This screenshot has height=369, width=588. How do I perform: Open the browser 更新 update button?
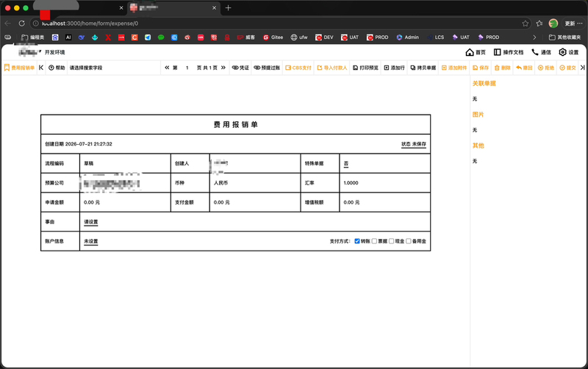coord(573,24)
